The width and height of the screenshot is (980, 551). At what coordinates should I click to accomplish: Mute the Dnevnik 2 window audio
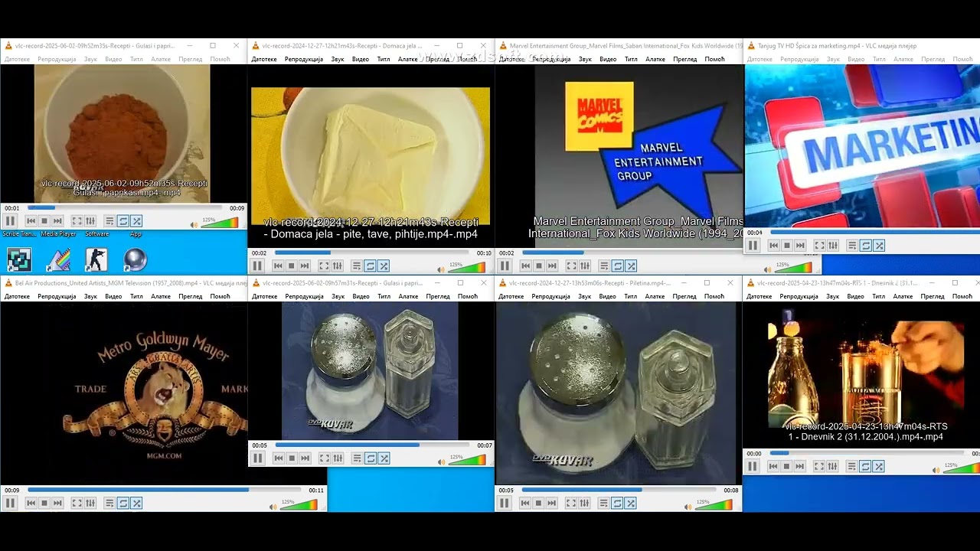point(936,469)
